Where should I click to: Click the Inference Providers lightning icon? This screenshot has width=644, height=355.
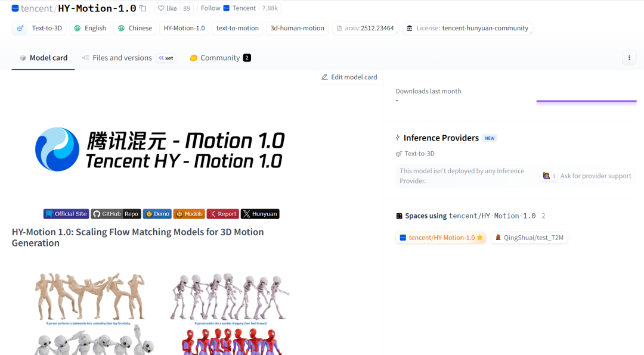pos(398,138)
